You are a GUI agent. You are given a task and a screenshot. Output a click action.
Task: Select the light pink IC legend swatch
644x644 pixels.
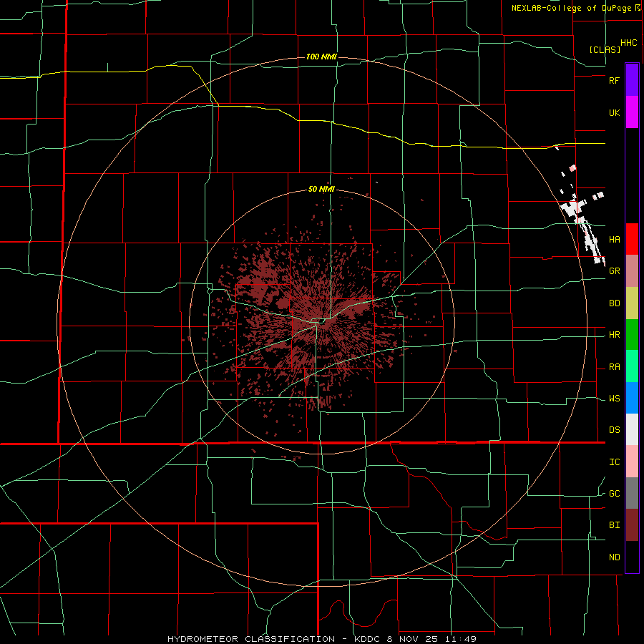[x=632, y=462]
